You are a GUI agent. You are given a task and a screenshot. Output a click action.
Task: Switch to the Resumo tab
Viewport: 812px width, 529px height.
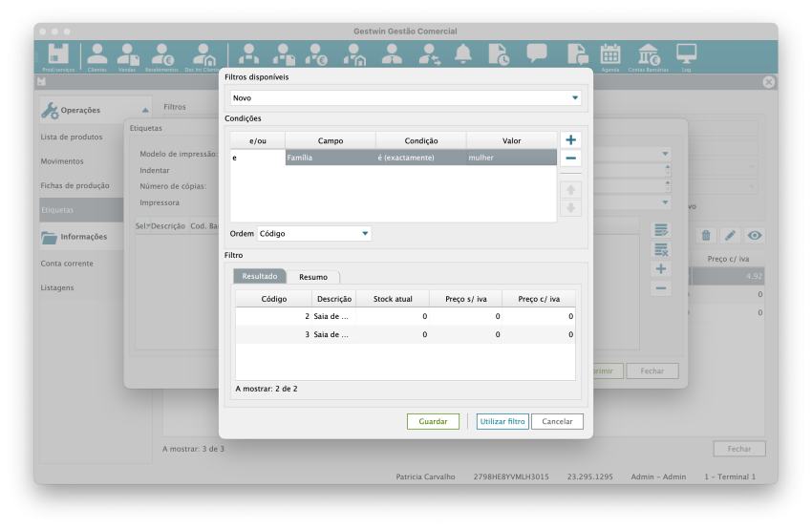point(313,277)
